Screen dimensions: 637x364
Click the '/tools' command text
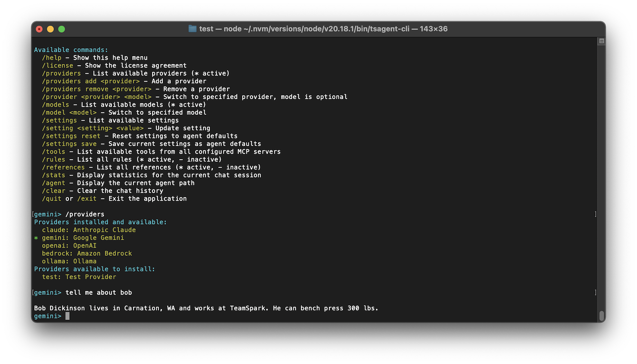[x=54, y=152]
